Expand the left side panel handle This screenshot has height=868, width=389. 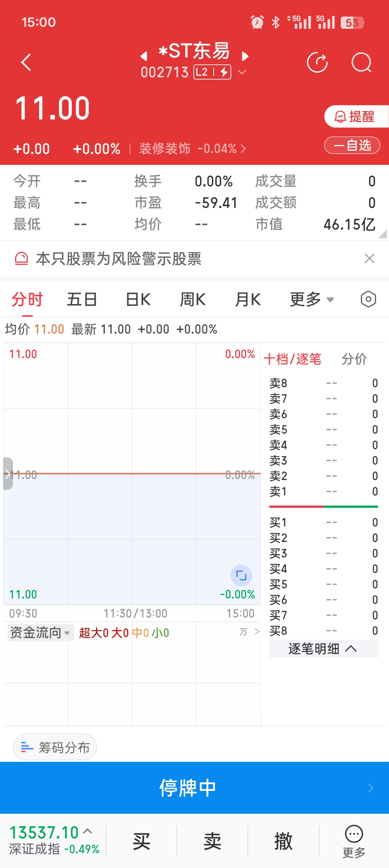pyautogui.click(x=8, y=474)
